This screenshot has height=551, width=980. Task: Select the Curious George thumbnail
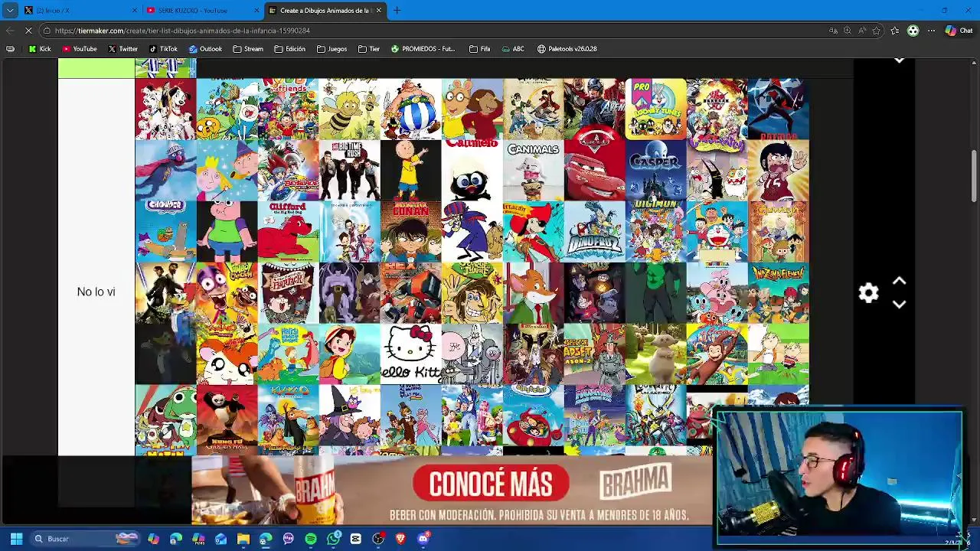click(717, 354)
